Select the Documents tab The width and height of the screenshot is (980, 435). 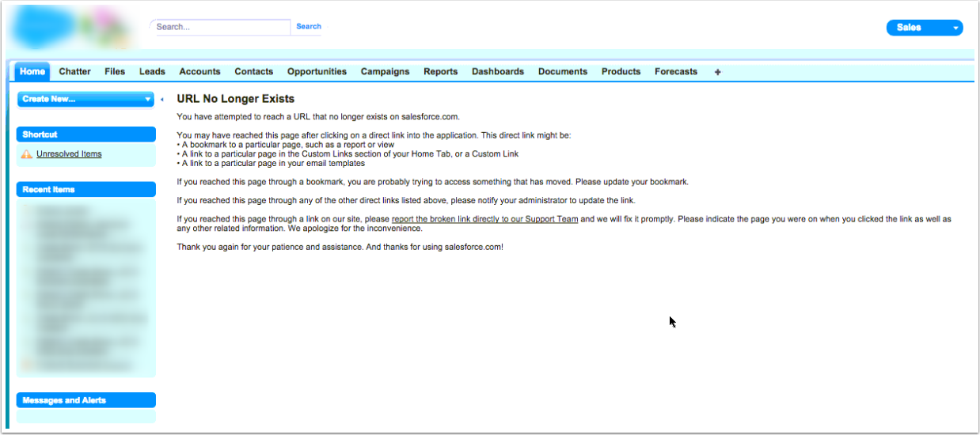(x=563, y=71)
